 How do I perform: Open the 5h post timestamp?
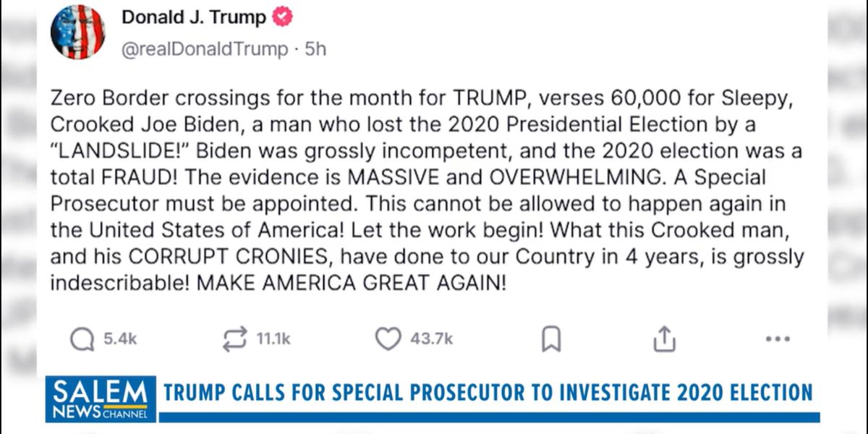pyautogui.click(x=315, y=49)
